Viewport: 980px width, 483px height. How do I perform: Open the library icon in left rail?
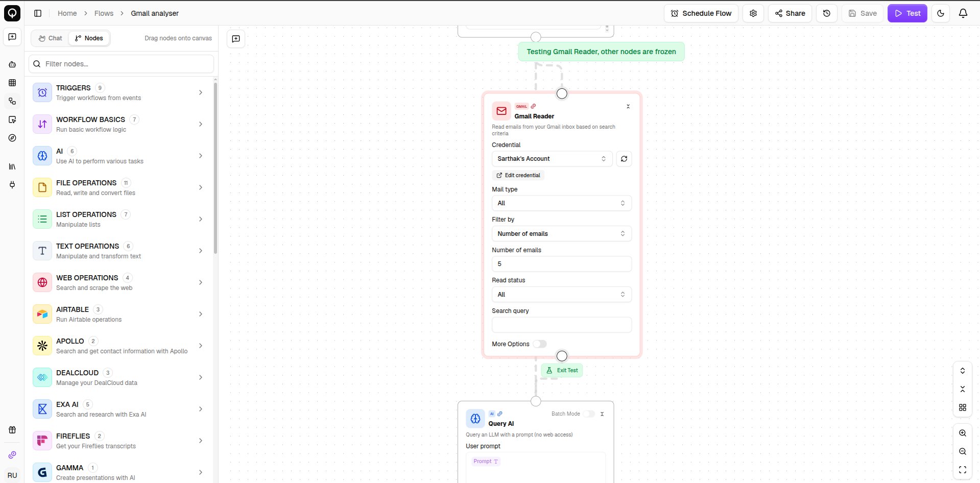click(x=12, y=166)
